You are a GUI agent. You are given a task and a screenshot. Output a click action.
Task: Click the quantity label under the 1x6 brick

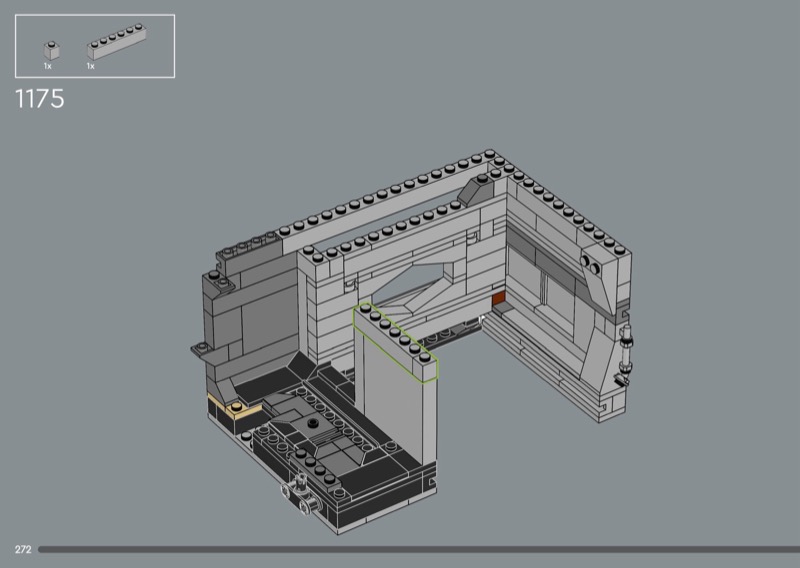[90, 66]
